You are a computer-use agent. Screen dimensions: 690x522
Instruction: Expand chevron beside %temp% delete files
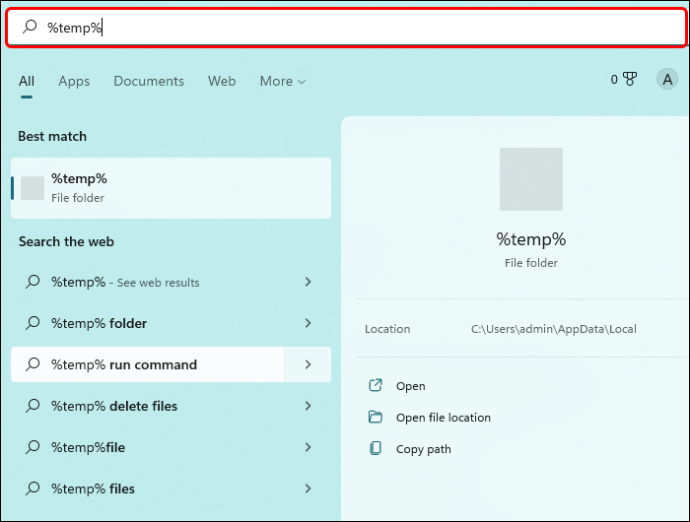[308, 406]
